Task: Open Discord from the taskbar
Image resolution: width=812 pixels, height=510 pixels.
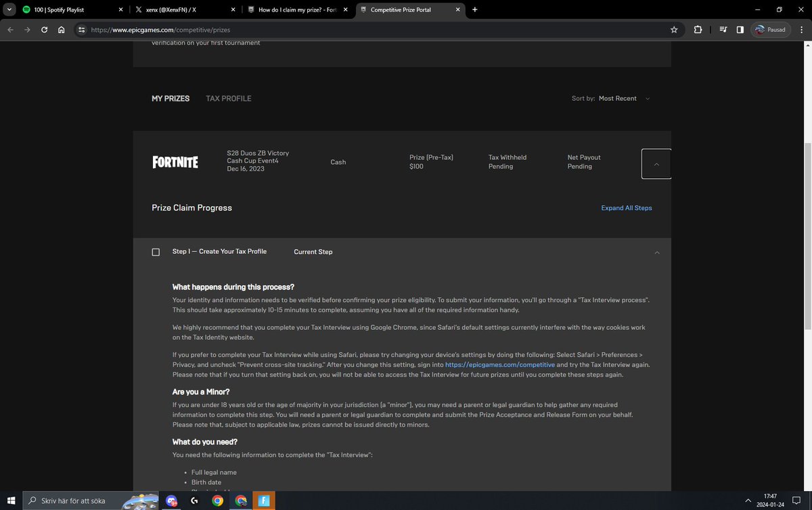Action: pos(171,501)
